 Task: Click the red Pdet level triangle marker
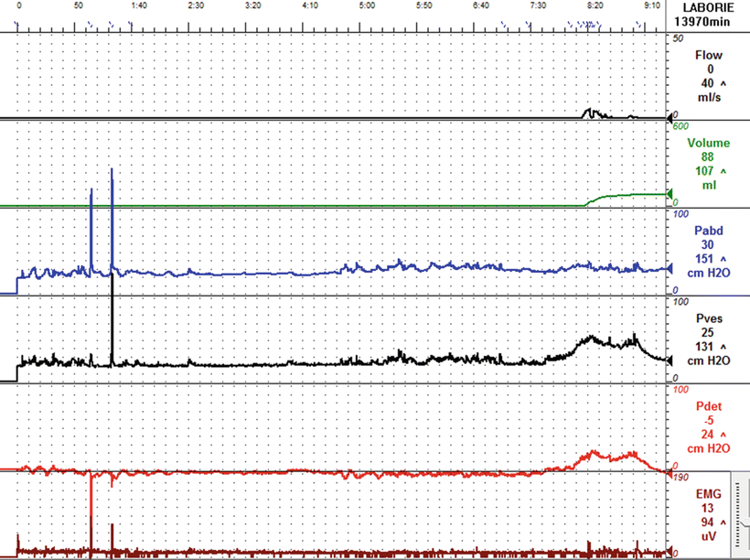[x=669, y=471]
